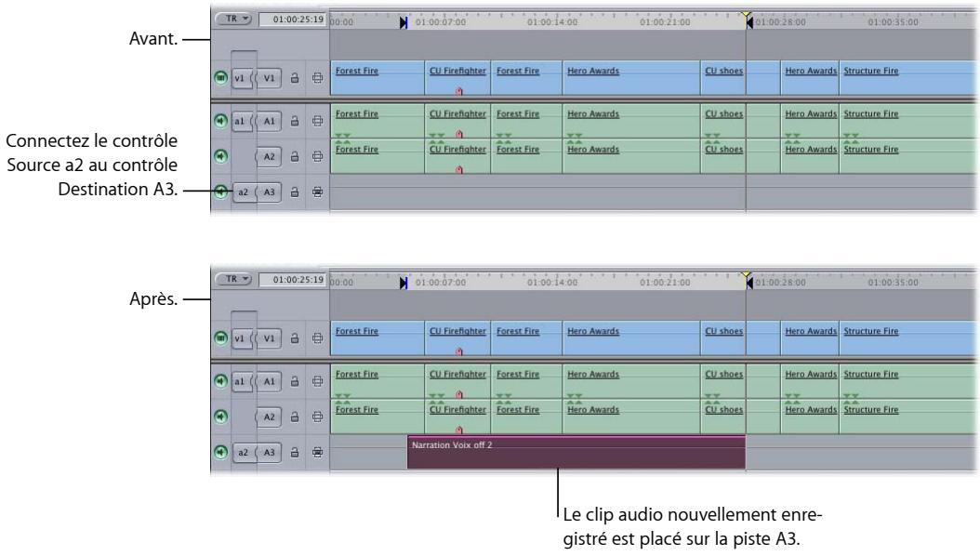Select Structure Fire clip on A2, Avant timeline
Viewport: 980px width, 556px height.
click(x=908, y=156)
